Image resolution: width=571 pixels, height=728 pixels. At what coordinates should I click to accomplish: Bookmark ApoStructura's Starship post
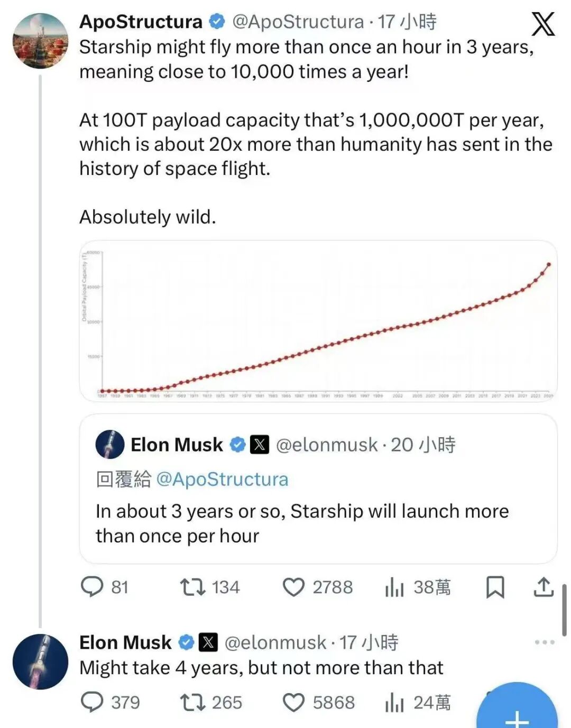(495, 587)
